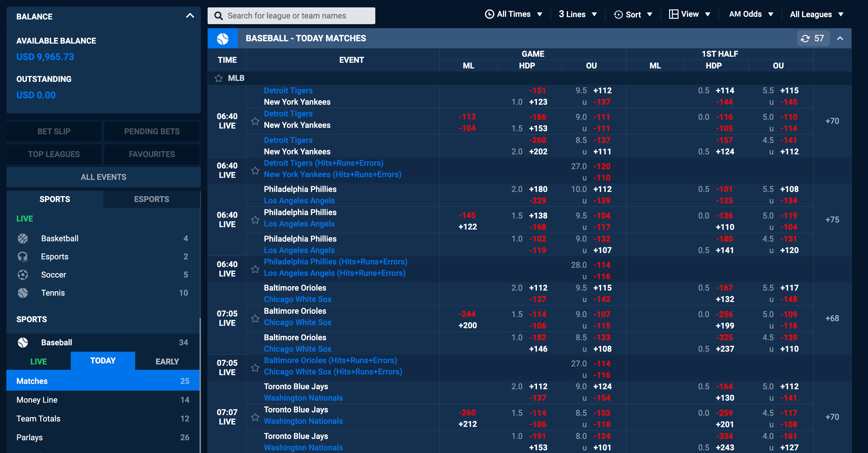Expand +70 more markets for Blue Jays vs Nationals
The height and width of the screenshot is (453, 868).
click(832, 417)
